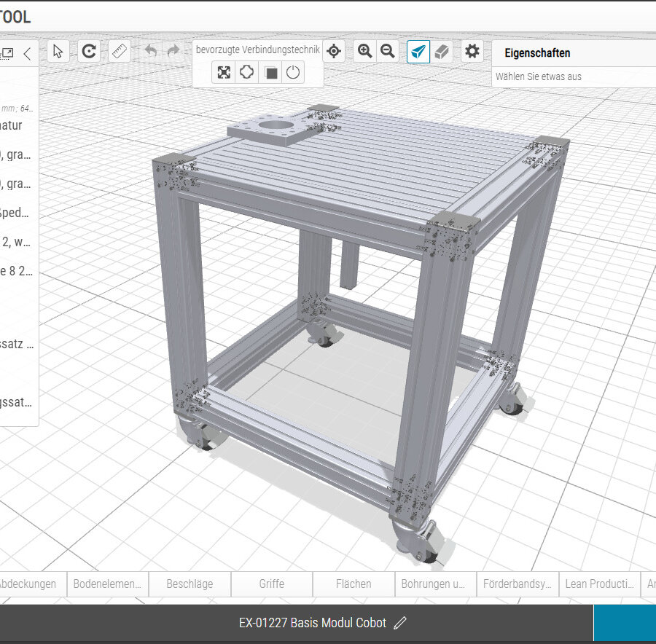Open the gear settings menu
656x644 pixels.
coord(472,51)
